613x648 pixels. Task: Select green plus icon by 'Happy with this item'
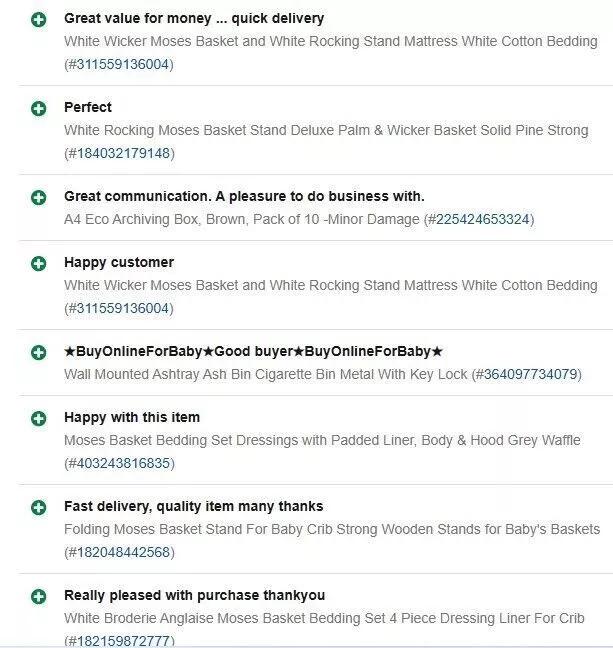pos(39,419)
